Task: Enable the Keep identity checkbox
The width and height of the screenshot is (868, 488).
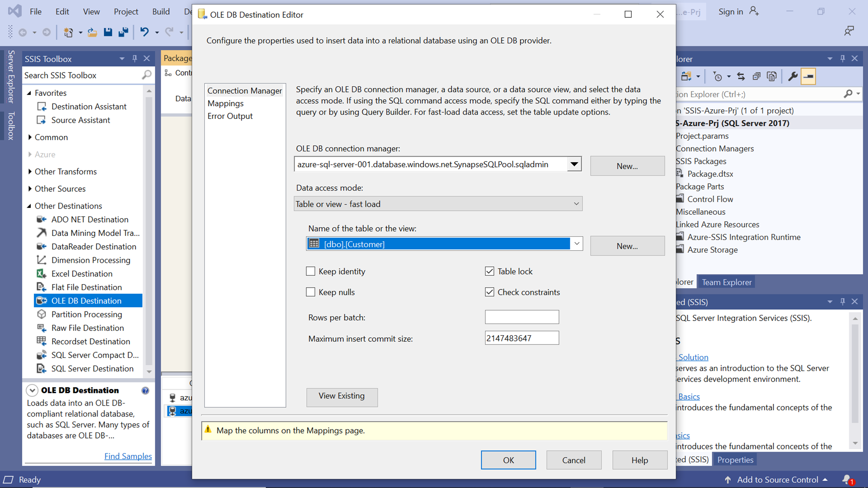Action: pyautogui.click(x=311, y=272)
